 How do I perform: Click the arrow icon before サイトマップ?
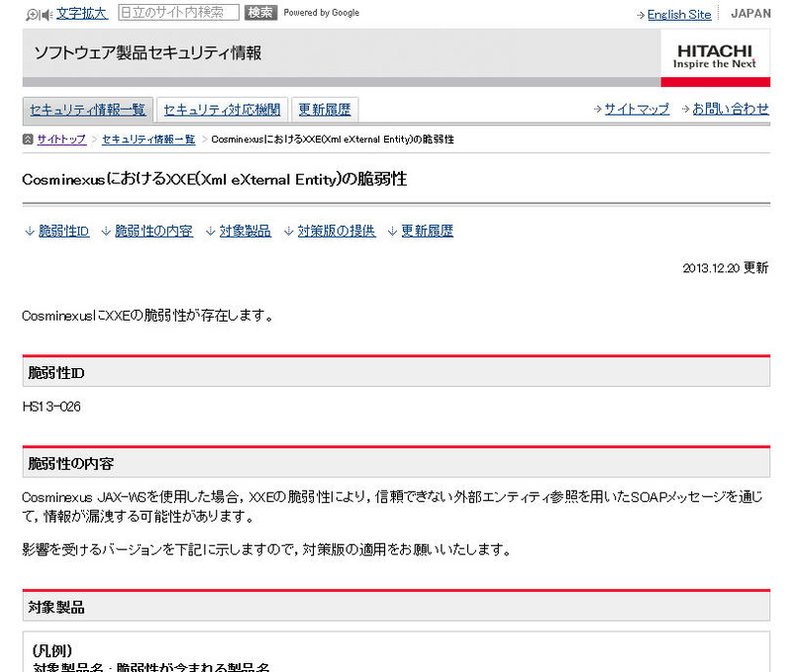click(597, 110)
